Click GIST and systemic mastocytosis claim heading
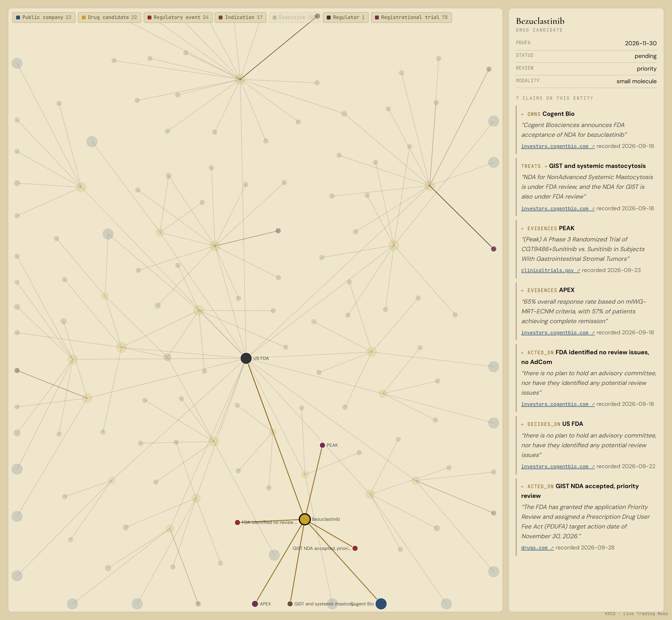 tap(597, 166)
